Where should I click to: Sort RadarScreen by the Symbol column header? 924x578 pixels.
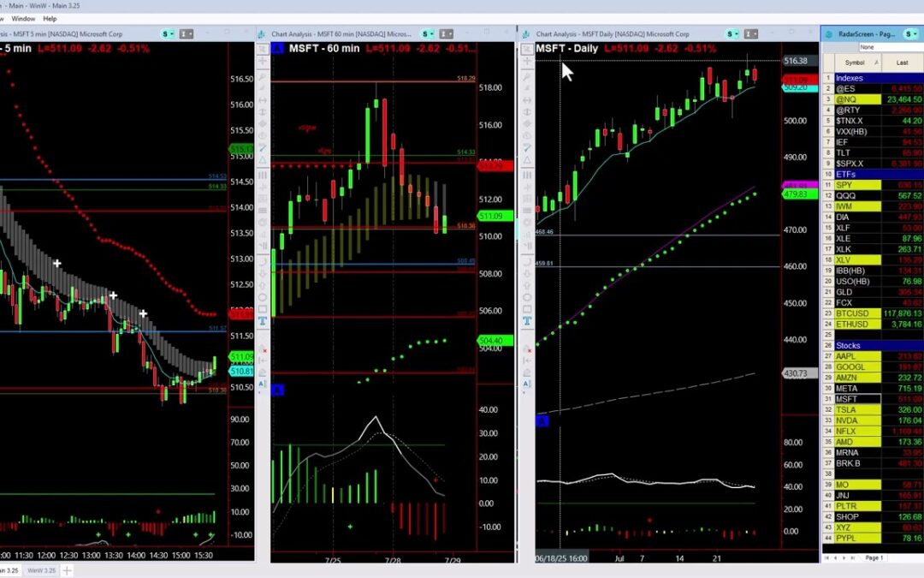(x=858, y=62)
